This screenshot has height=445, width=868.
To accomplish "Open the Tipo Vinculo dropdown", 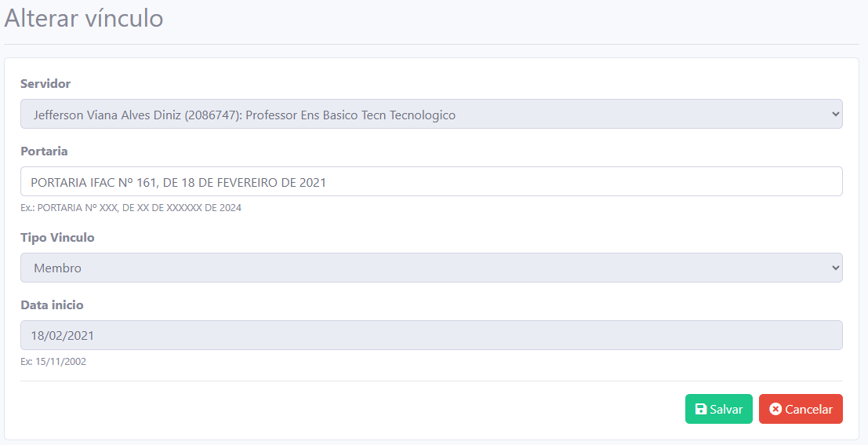I will point(431,268).
